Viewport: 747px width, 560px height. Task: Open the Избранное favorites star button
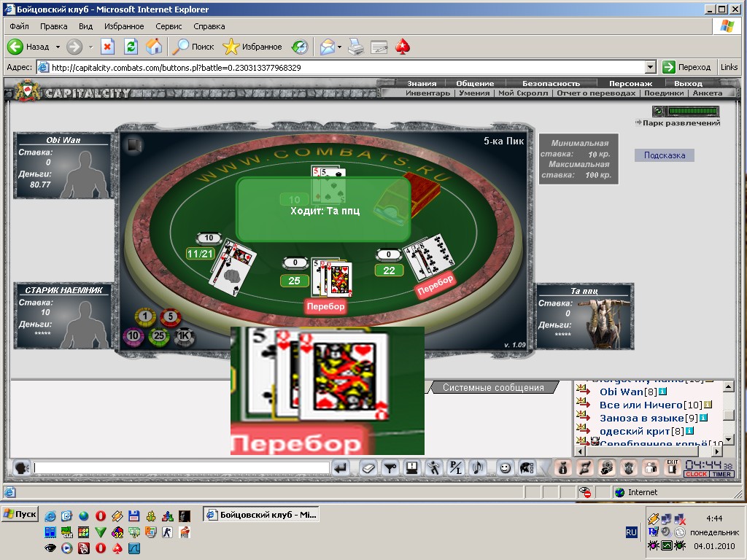pyautogui.click(x=252, y=47)
